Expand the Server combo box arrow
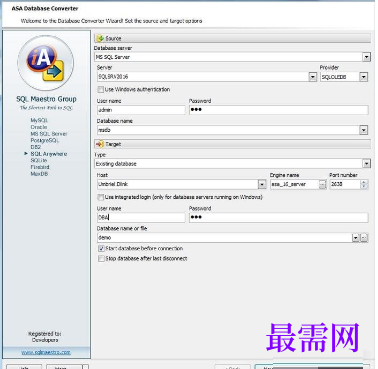 click(312, 77)
